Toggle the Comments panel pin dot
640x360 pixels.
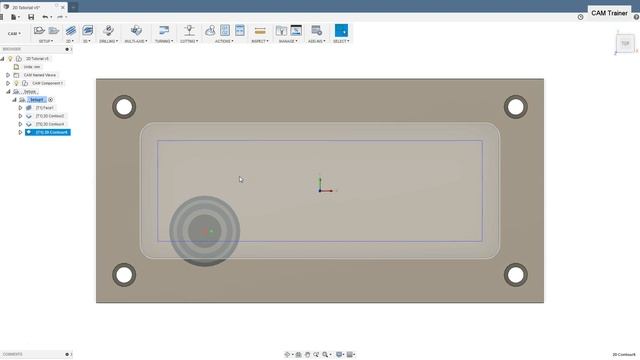coord(67,354)
